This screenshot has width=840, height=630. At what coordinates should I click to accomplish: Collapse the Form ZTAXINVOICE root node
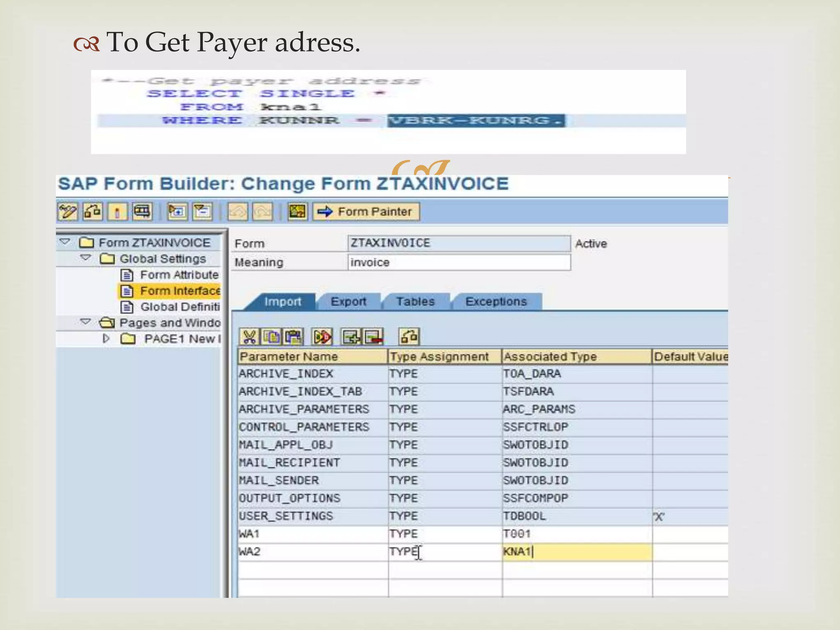click(x=65, y=242)
